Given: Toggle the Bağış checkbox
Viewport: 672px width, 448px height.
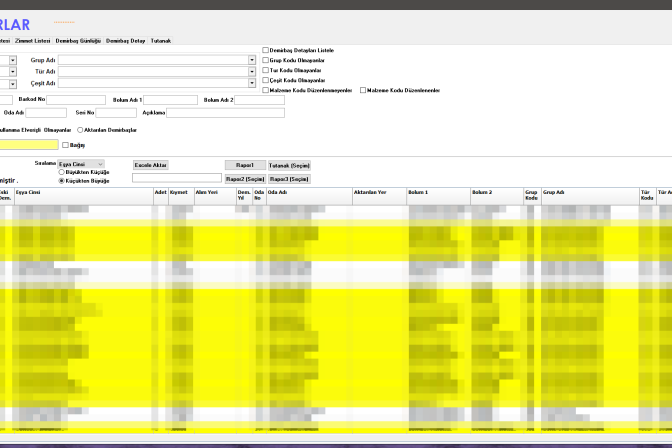Looking at the screenshot, I should coord(65,145).
